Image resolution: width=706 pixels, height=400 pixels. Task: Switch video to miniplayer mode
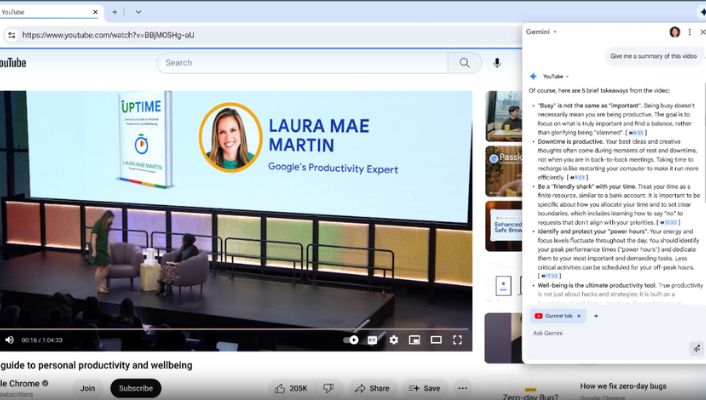pyautogui.click(x=414, y=340)
